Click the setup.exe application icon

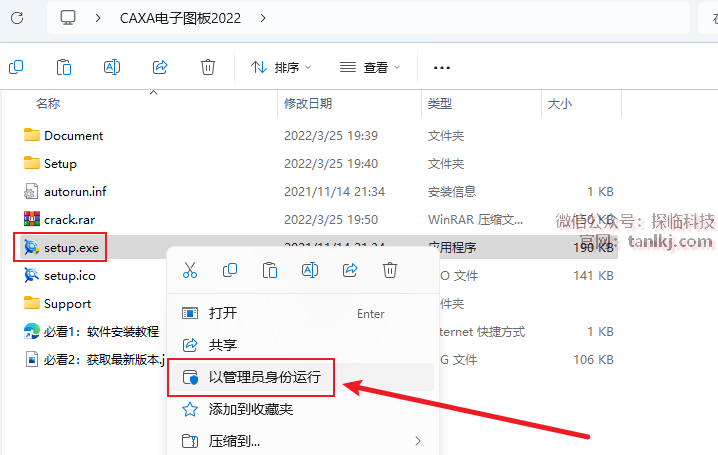[x=31, y=247]
